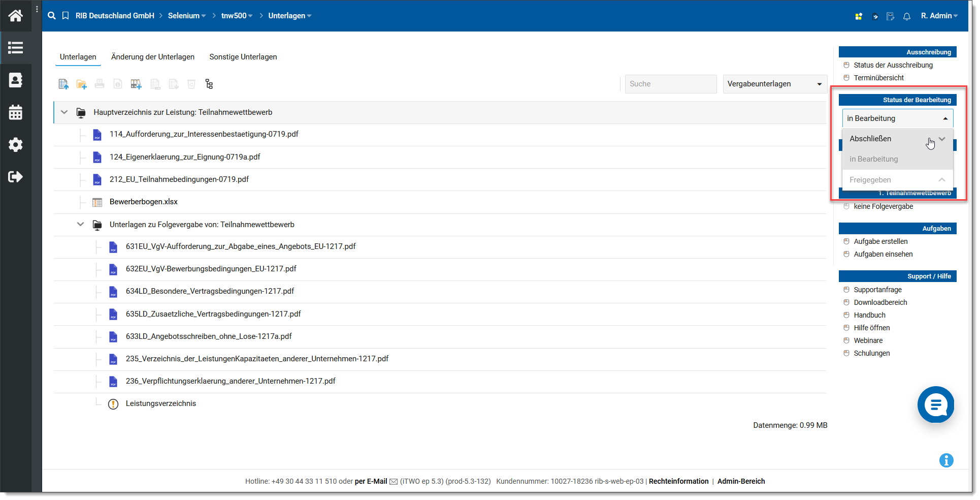Click into the Suche search field
The width and height of the screenshot is (980, 500).
coord(670,84)
